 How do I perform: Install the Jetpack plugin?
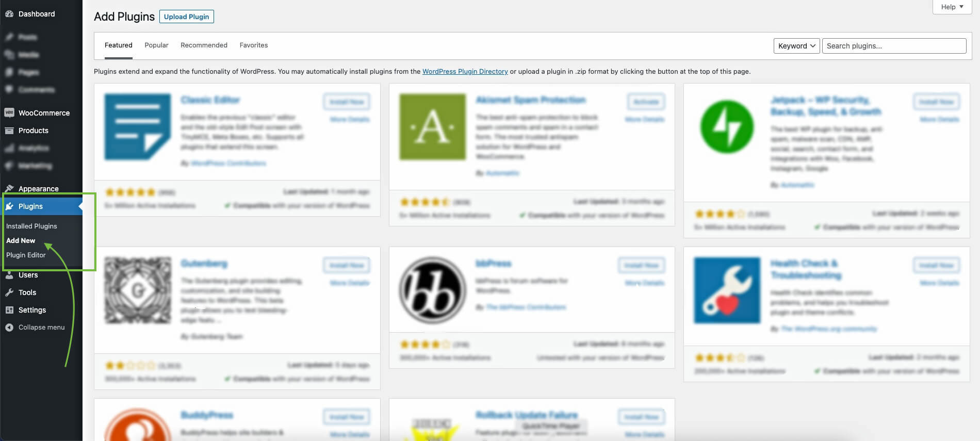click(937, 102)
